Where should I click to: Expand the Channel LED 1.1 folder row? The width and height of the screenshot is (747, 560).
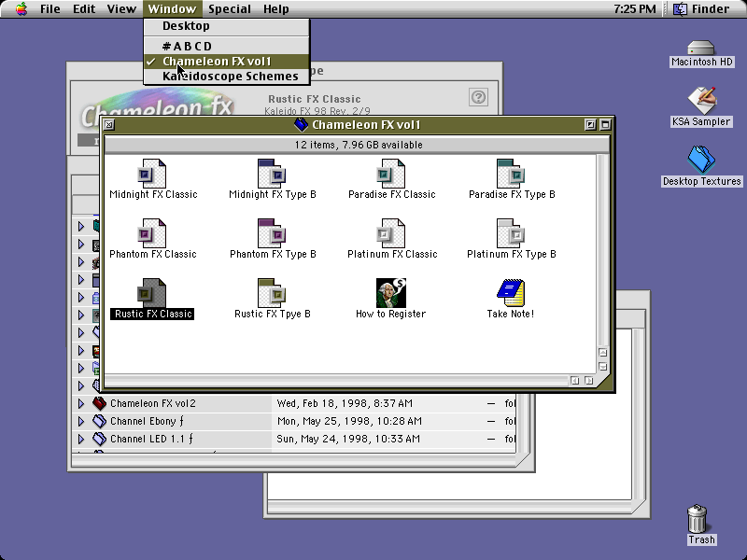click(x=81, y=439)
